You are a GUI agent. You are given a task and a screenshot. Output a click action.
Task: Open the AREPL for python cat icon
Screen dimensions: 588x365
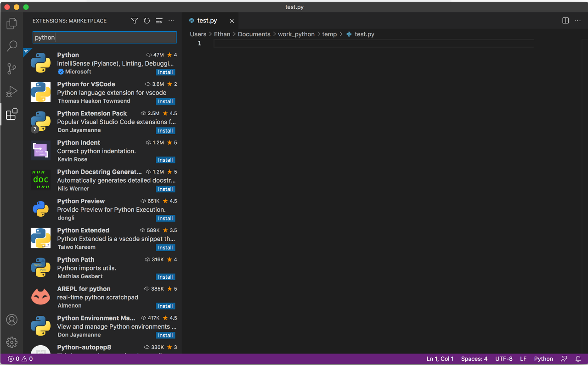click(x=40, y=297)
